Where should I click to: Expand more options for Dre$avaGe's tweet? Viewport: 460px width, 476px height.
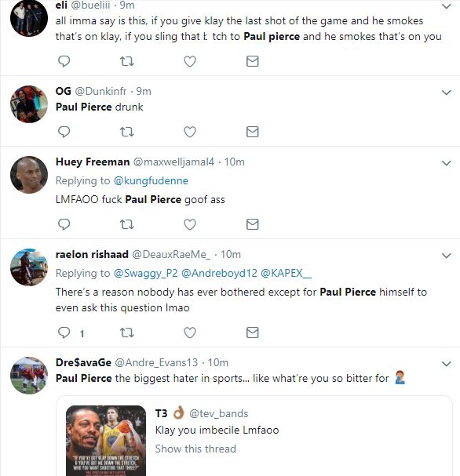coord(446,363)
